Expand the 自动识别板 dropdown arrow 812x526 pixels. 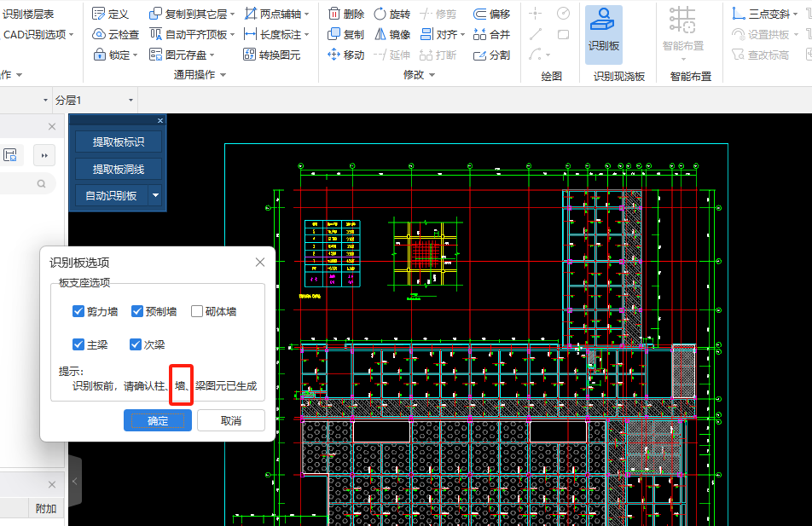pyautogui.click(x=155, y=196)
